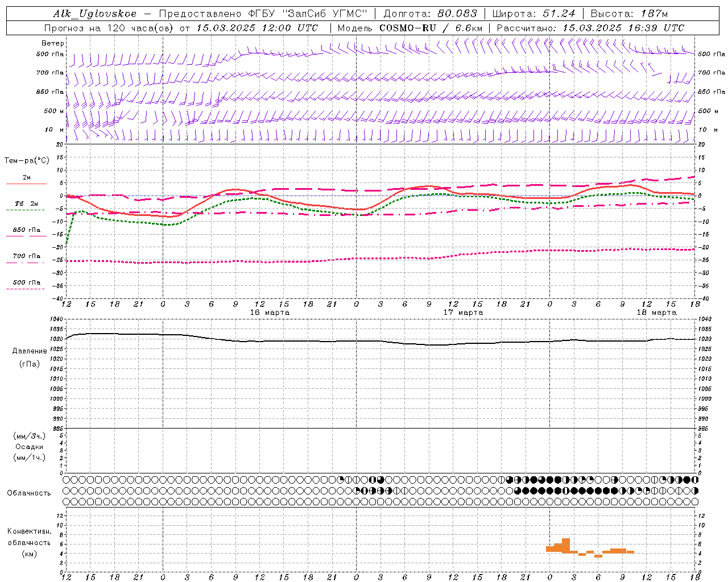Viewport: 728px width, 582px height.
Task: Click the 'Давление' chart label
Action: click(30, 351)
